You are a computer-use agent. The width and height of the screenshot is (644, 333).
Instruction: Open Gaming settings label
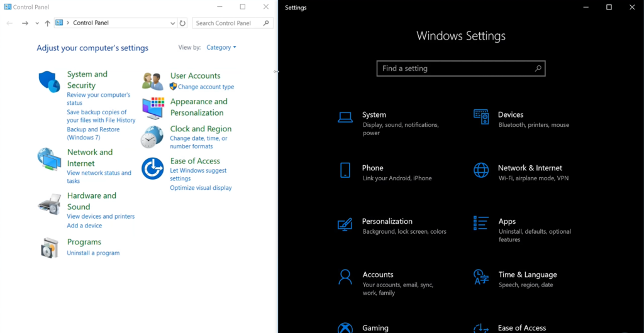point(375,328)
